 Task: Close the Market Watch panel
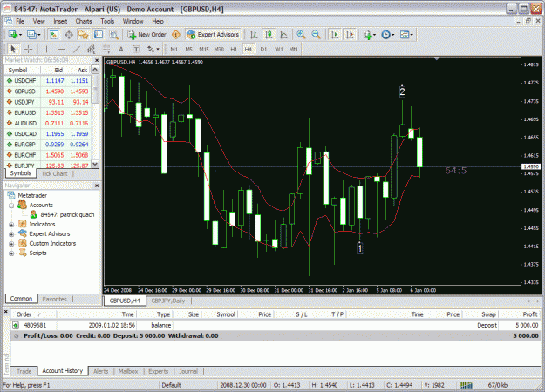click(97, 60)
